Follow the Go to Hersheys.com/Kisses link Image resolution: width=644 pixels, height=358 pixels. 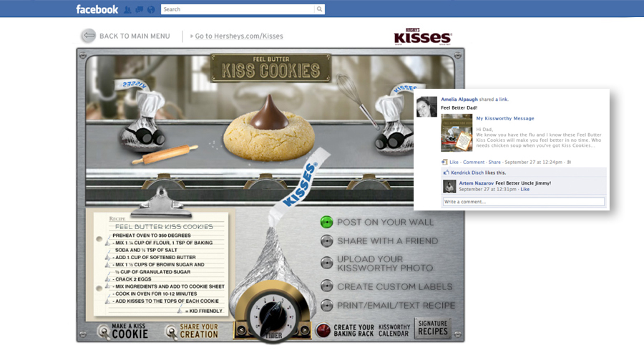coord(239,36)
